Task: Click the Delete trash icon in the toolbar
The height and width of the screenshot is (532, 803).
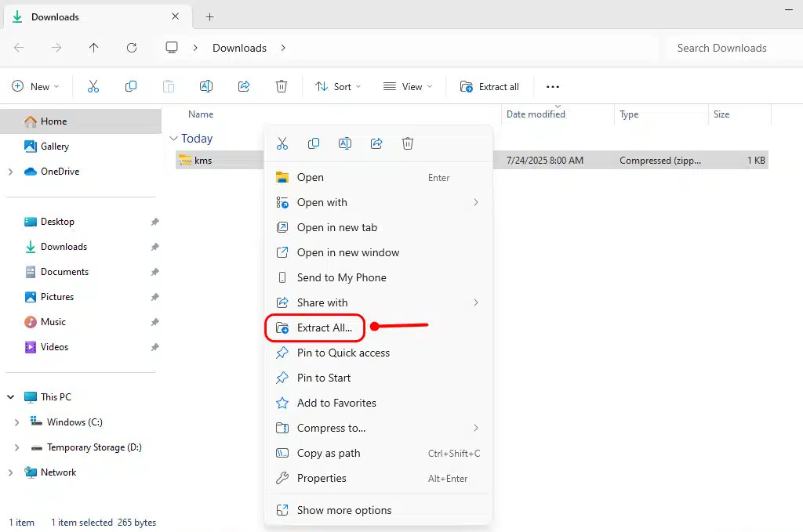Action: tap(282, 87)
